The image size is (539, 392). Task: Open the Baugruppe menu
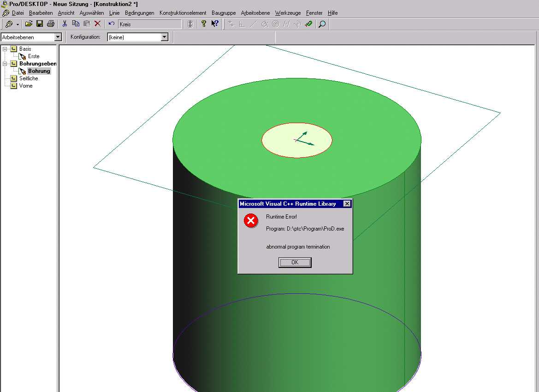(x=224, y=13)
